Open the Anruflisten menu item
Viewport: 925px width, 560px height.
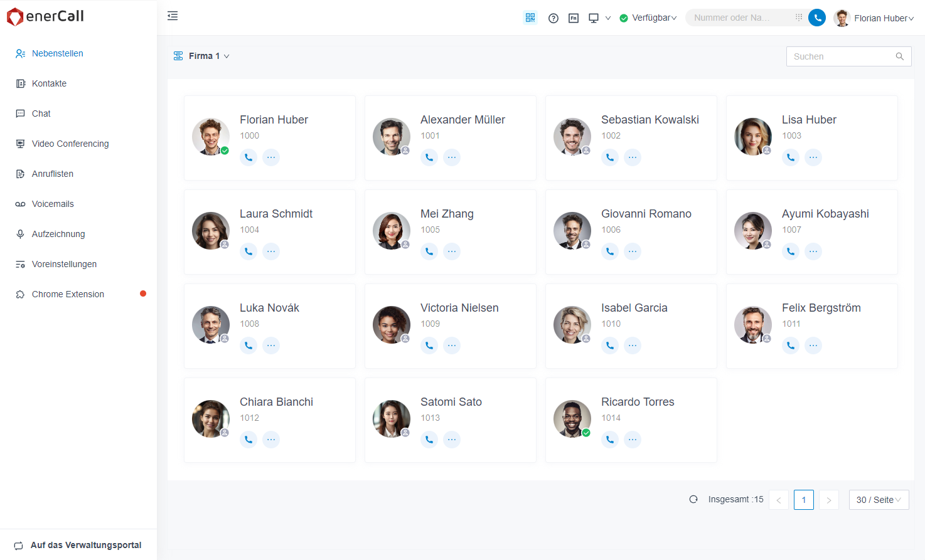tap(53, 174)
